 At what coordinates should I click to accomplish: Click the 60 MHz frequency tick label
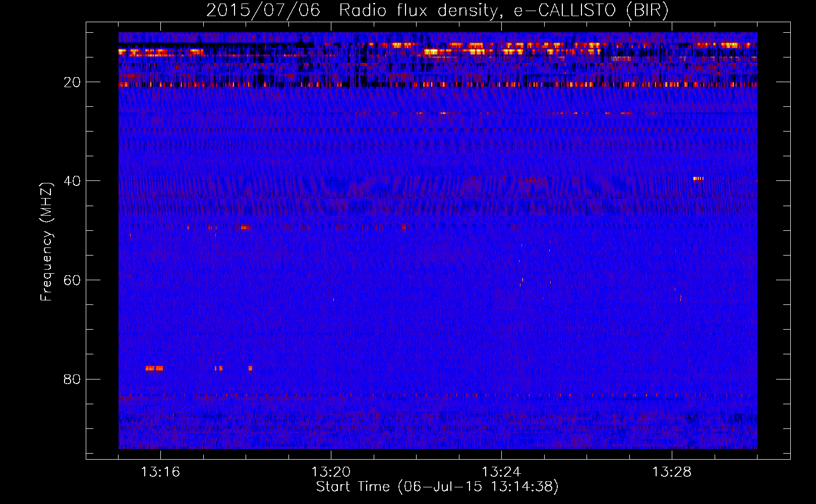pos(73,280)
